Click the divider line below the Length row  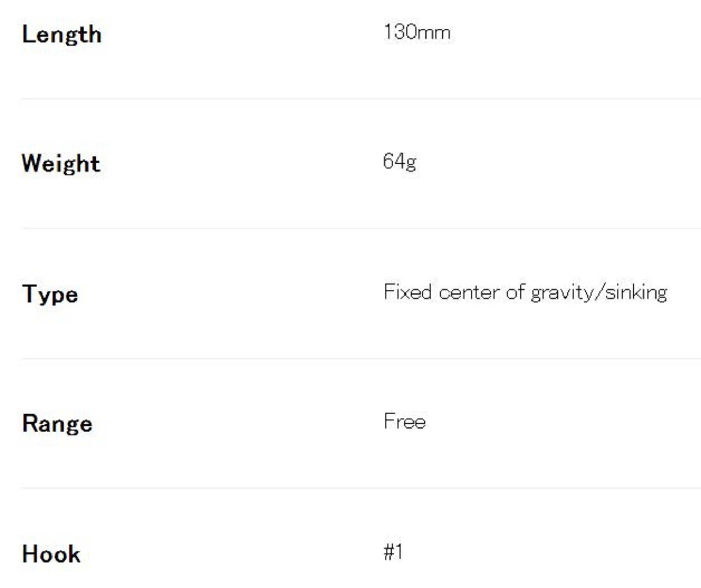click(x=361, y=99)
